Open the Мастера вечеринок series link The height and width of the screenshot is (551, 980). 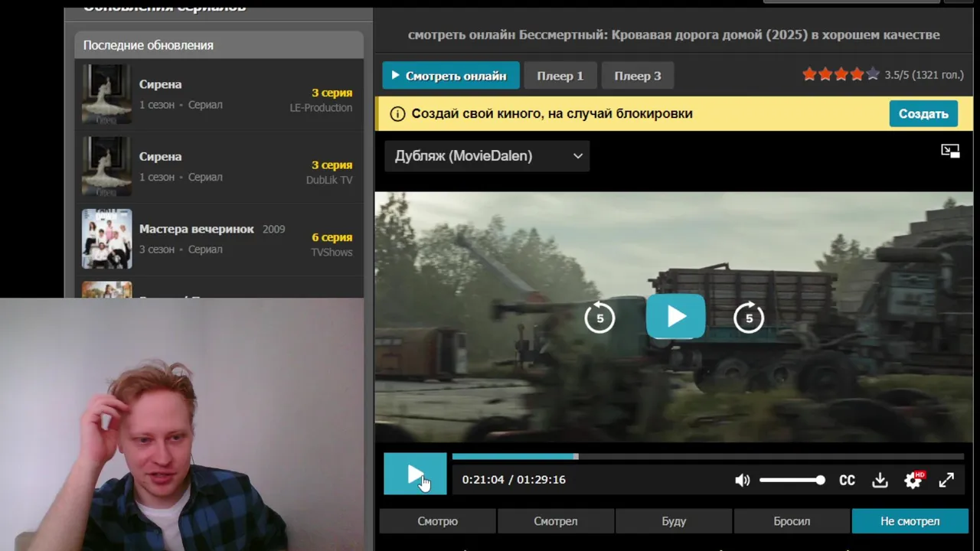197,229
